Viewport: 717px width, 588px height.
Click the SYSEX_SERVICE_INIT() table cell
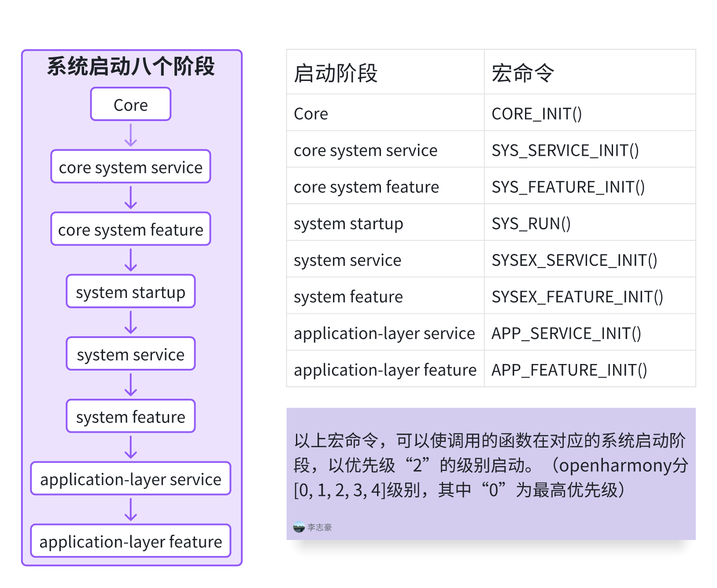(589, 260)
